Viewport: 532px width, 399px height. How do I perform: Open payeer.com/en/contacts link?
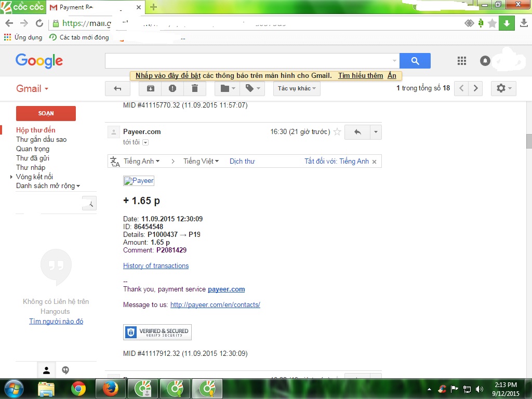pos(215,304)
